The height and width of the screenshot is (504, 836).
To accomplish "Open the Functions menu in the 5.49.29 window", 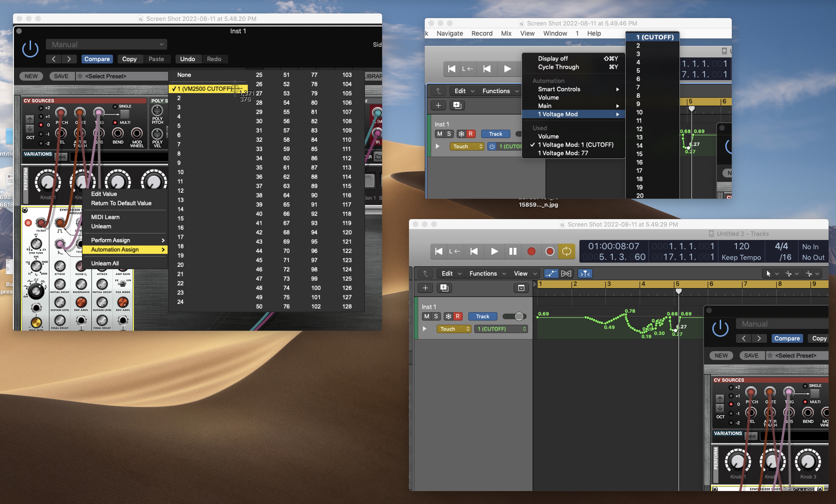I will click(487, 274).
